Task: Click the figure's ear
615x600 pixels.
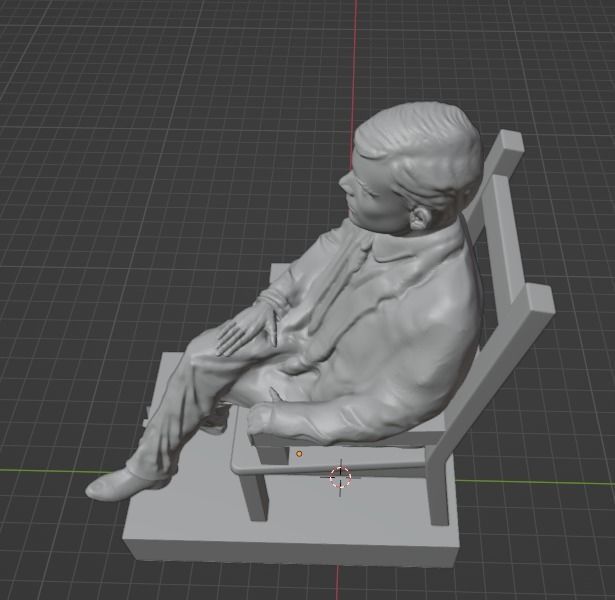Action: [x=420, y=218]
